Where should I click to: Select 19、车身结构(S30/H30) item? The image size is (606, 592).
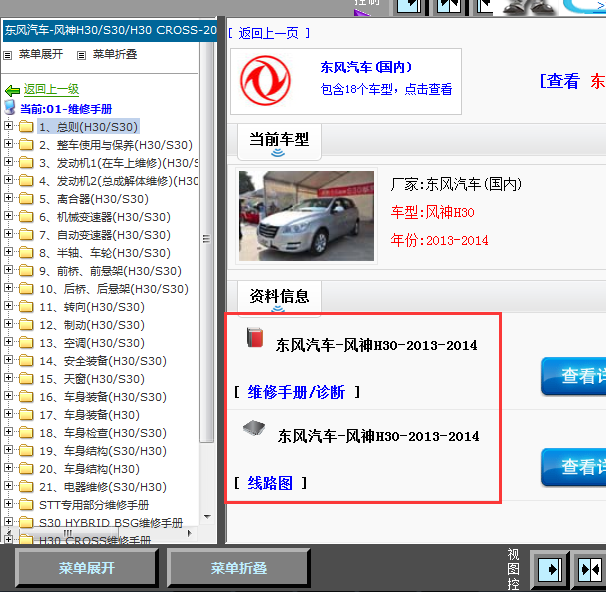[x=103, y=451]
